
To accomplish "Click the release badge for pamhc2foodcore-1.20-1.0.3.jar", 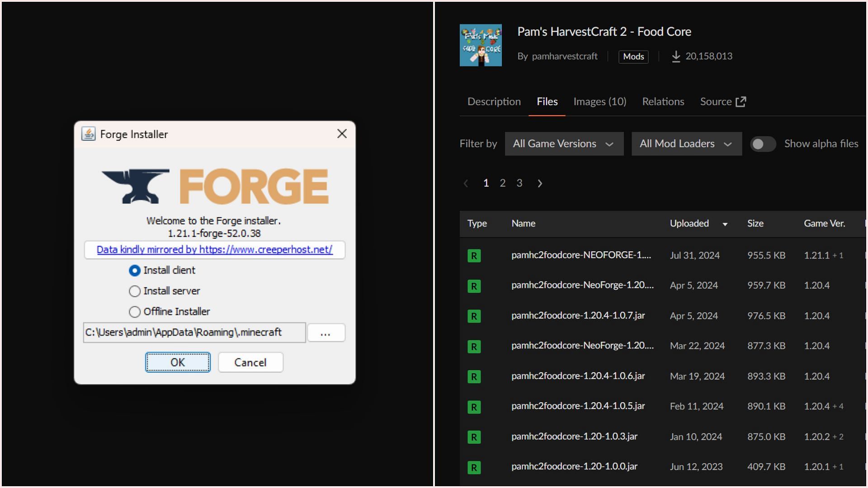I will 474,437.
